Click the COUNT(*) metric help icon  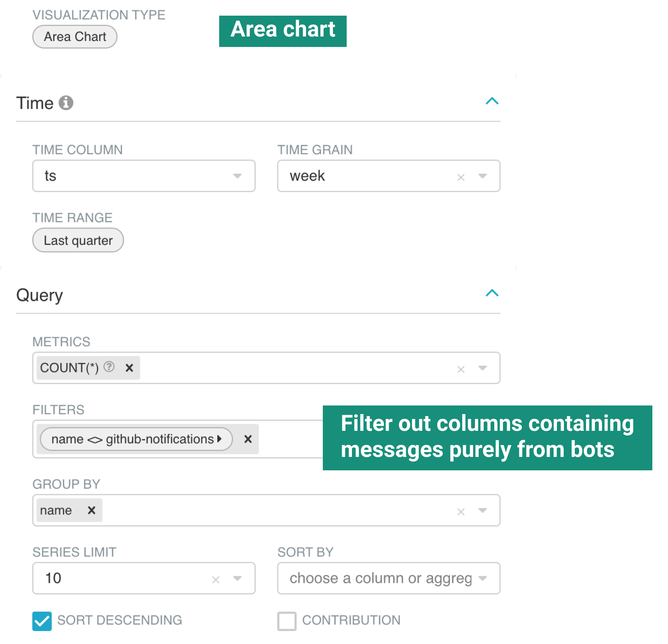[109, 367]
